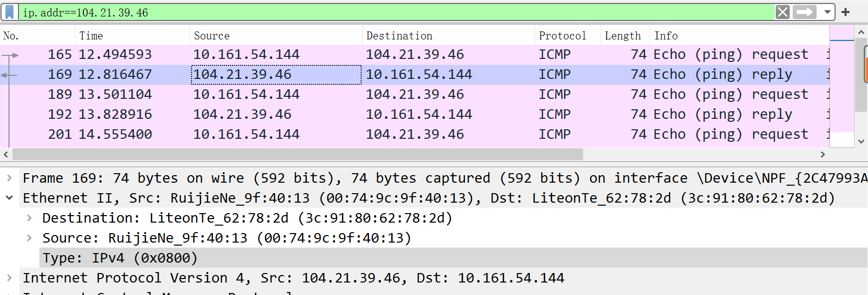Viewport: 868px width, 295px height.
Task: Sort packets by the Protocol column
Action: coord(562,35)
